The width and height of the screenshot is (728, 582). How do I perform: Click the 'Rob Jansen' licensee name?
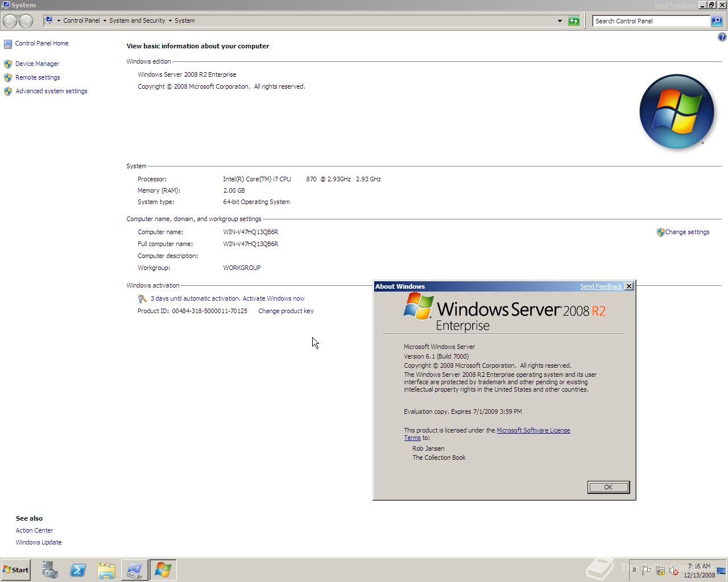[x=428, y=448]
